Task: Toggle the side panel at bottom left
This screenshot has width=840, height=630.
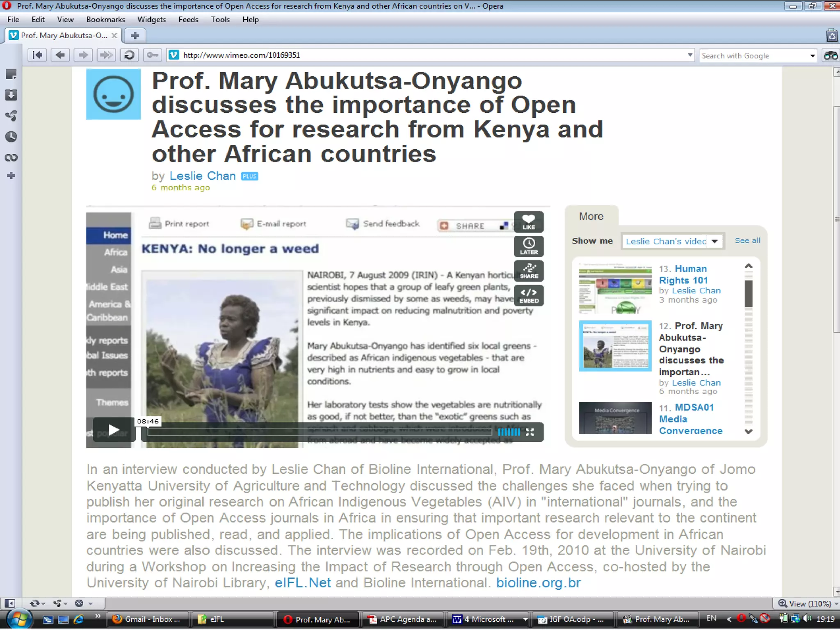Action: [10, 603]
